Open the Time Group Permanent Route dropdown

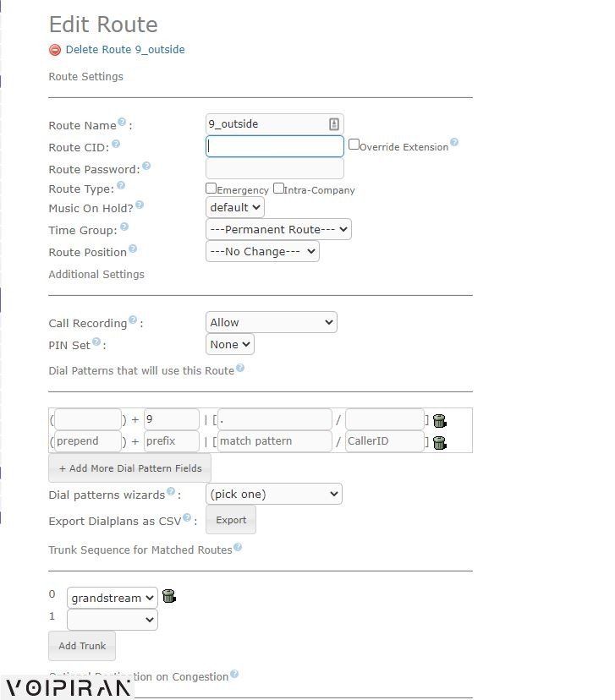point(278,229)
